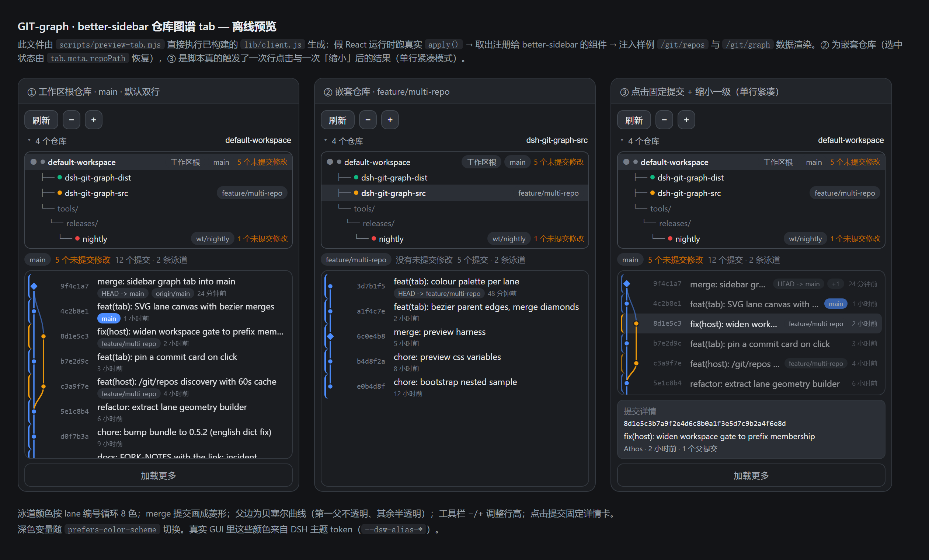Select highlighted dsh-git-graph-src row in panel ②
The height and width of the screenshot is (560, 929).
tap(455, 193)
